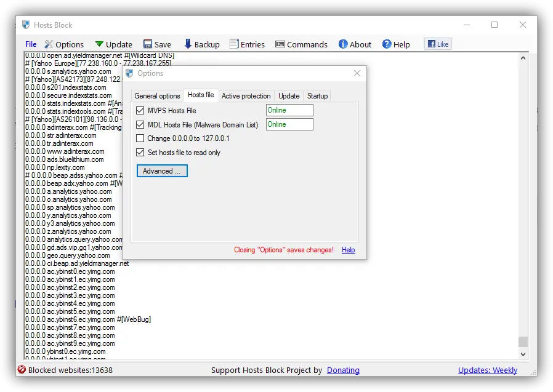Click the 0.0.0.0 ci.beap.ad.yieldmanager.net line
Viewport: 553px width, 392px height.
(x=77, y=263)
